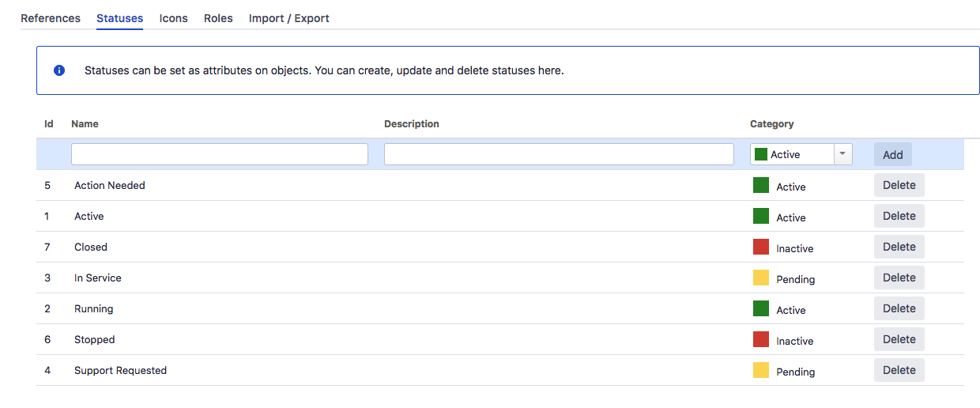
Task: Click the green swatch in the Running row
Action: 761,308
